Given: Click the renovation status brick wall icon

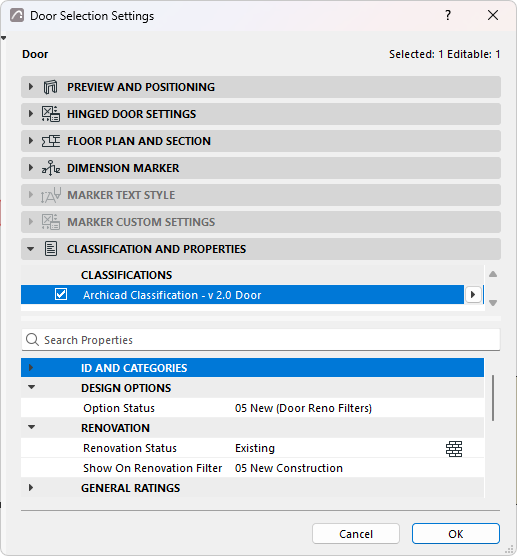Looking at the screenshot, I should (x=454, y=449).
